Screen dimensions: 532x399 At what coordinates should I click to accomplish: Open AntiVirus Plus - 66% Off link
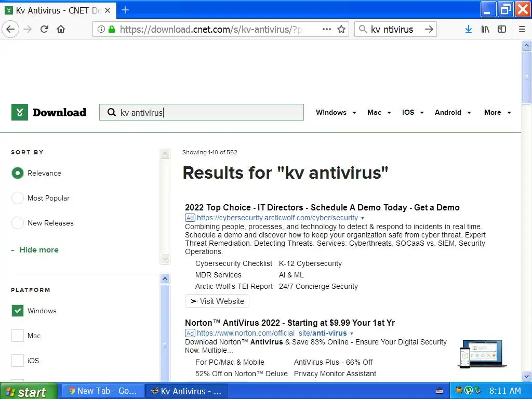click(x=333, y=362)
